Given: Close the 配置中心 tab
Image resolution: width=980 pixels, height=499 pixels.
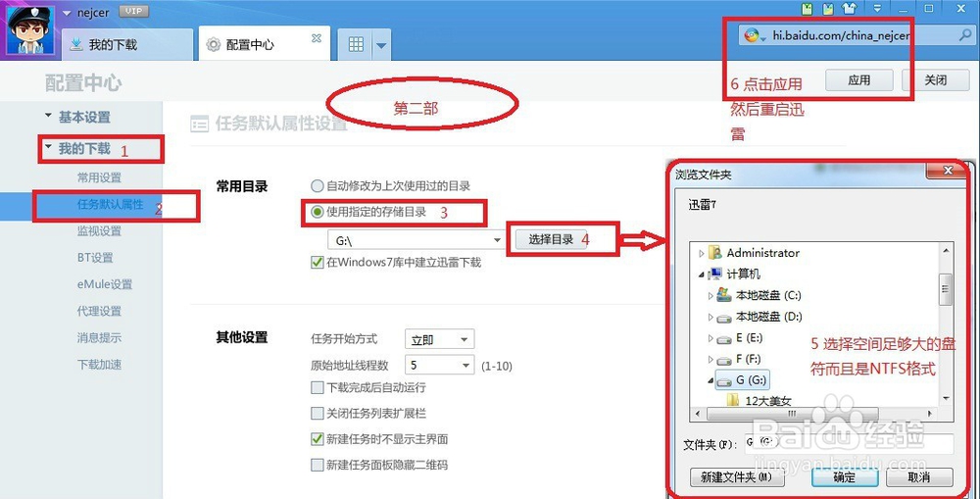Looking at the screenshot, I should 317,38.
